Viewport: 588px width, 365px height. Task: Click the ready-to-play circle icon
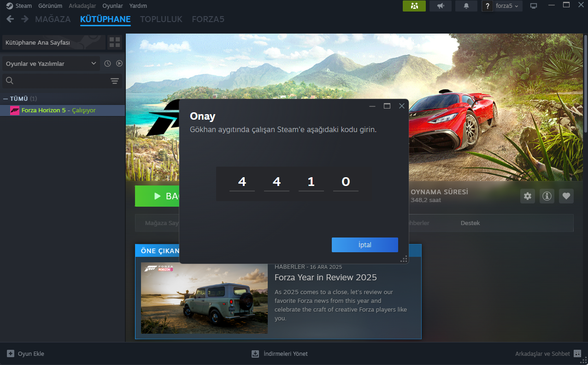119,64
